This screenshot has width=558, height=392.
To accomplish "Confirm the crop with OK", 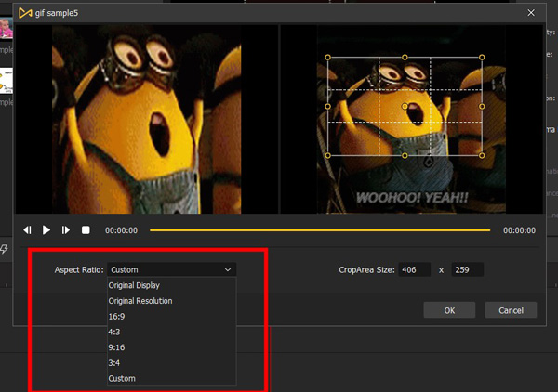I will (449, 310).
